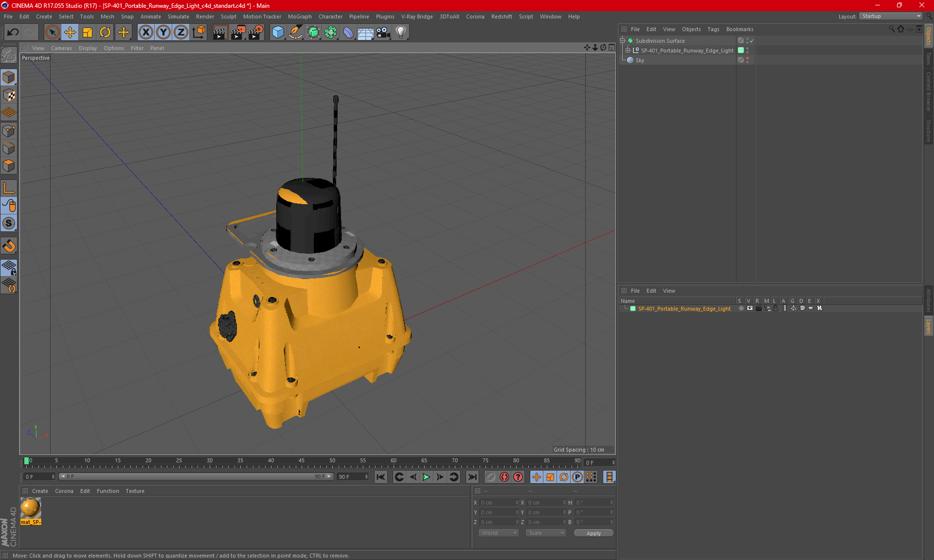Switch to Texture mode
This screenshot has height=560, width=934.
click(9, 95)
